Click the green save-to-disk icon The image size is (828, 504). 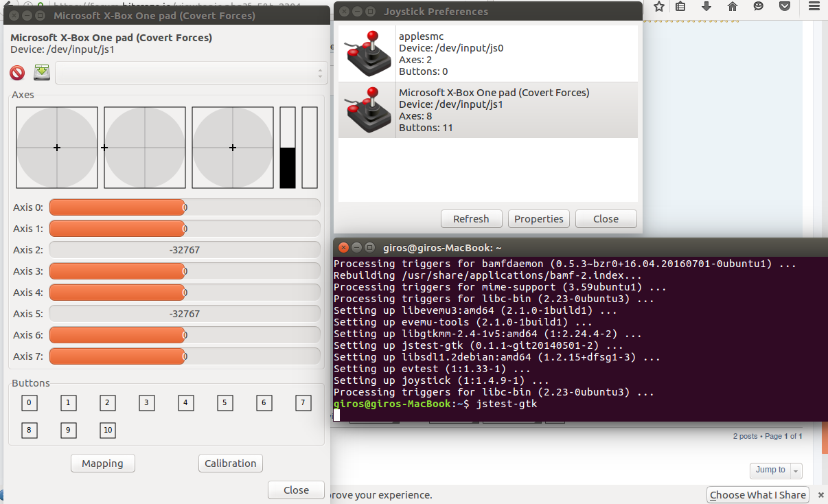coord(42,73)
